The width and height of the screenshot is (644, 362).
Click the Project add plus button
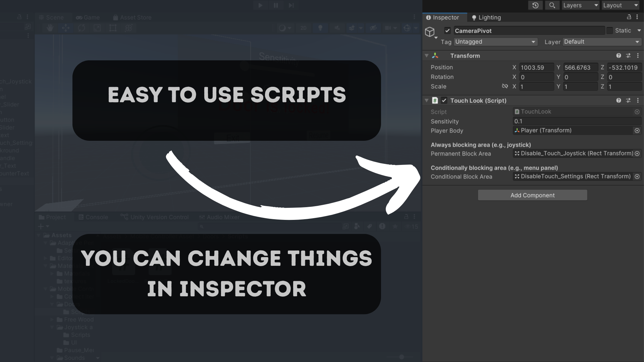click(41, 227)
